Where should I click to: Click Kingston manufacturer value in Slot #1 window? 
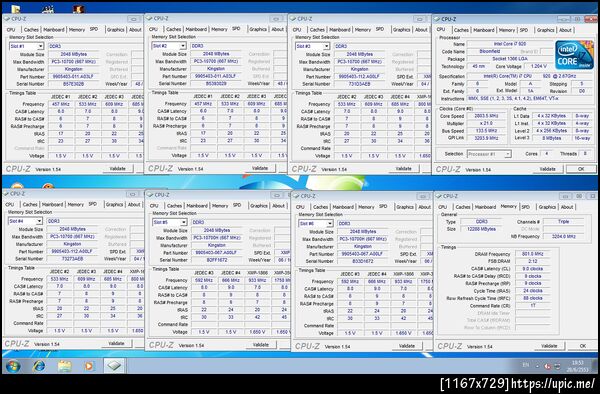(73, 69)
